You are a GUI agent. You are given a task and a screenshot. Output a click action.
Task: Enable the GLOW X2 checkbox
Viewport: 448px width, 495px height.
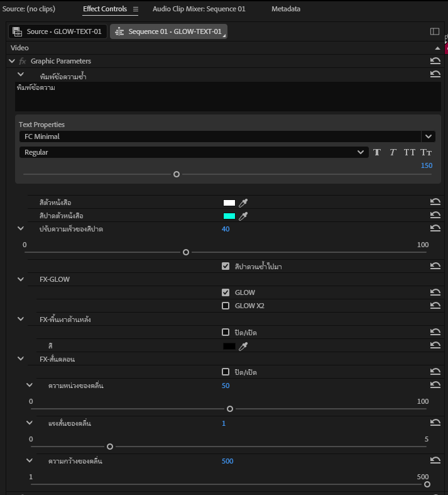tap(226, 306)
